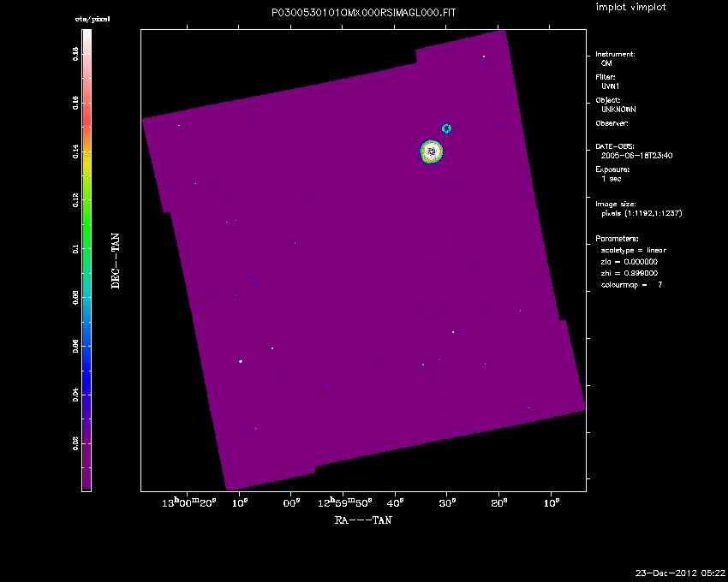
Task: Click the 'Filter:' label
Action: [x=606, y=77]
